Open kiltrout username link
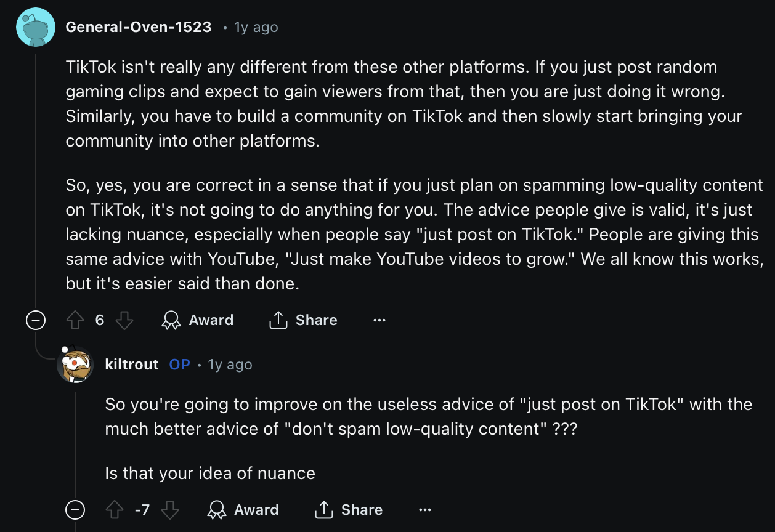 pos(132,365)
